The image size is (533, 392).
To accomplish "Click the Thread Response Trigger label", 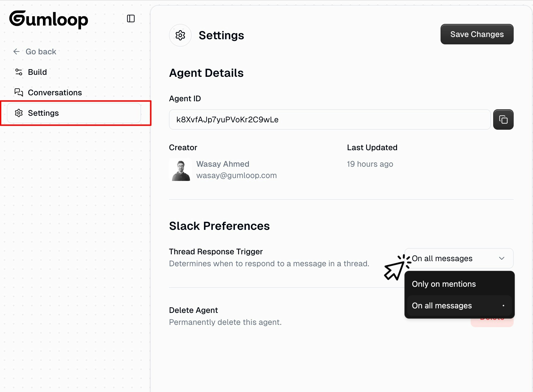I will 216,251.
